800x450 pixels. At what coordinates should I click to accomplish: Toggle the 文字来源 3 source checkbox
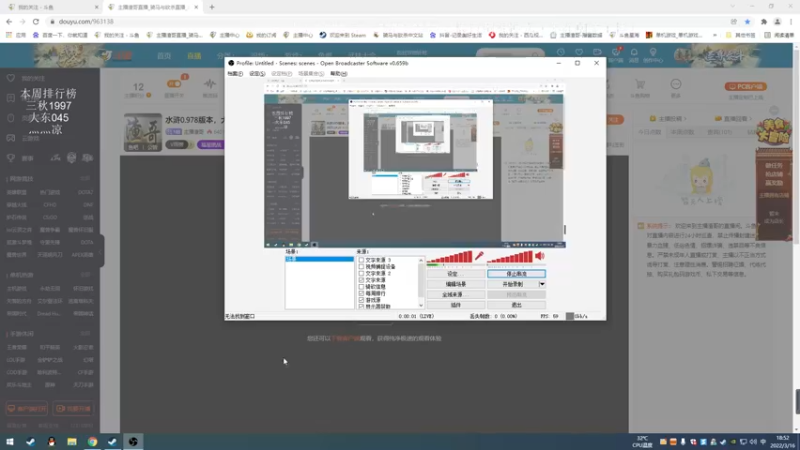pyautogui.click(x=361, y=260)
